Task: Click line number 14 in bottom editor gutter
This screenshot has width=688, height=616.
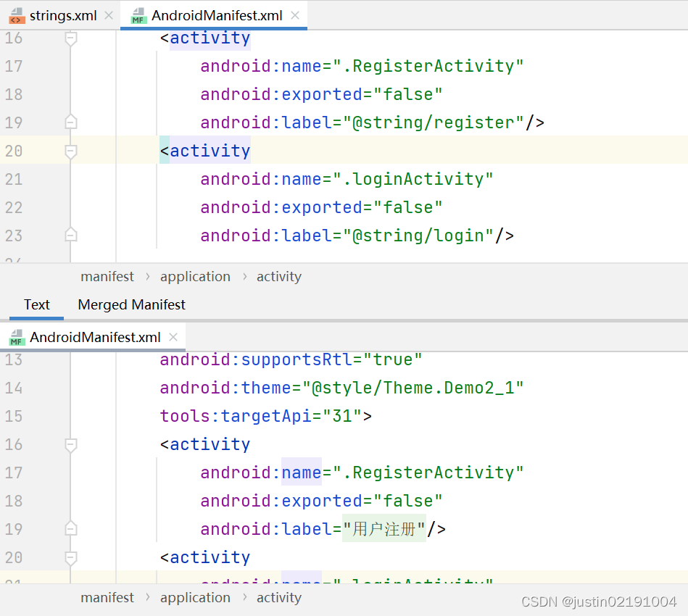Action: pyautogui.click(x=14, y=388)
